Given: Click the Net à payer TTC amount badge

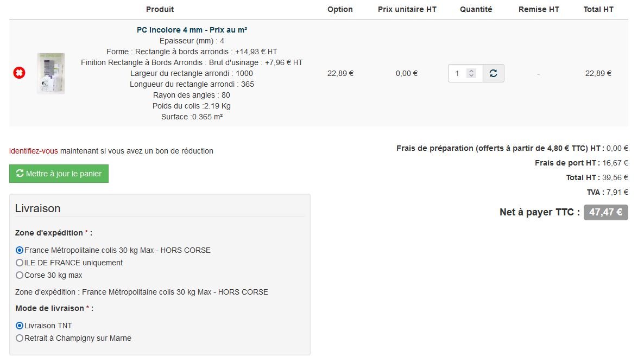Looking at the screenshot, I should (605, 212).
